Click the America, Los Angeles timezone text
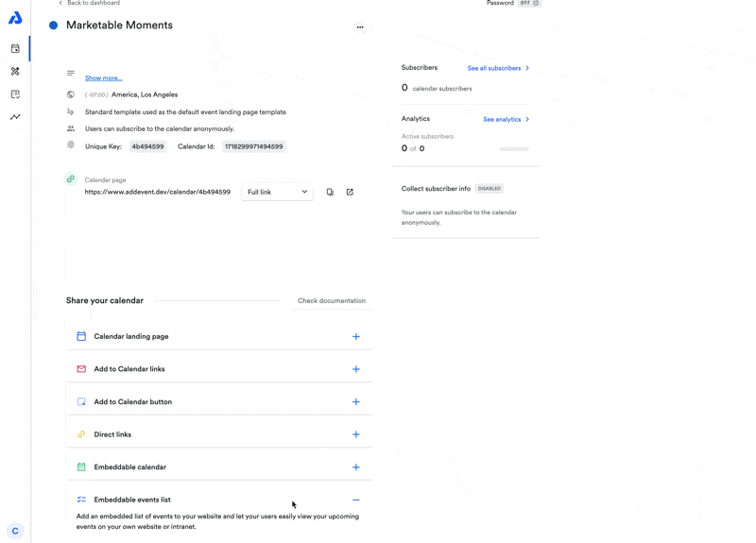The width and height of the screenshot is (756, 543). point(145,94)
